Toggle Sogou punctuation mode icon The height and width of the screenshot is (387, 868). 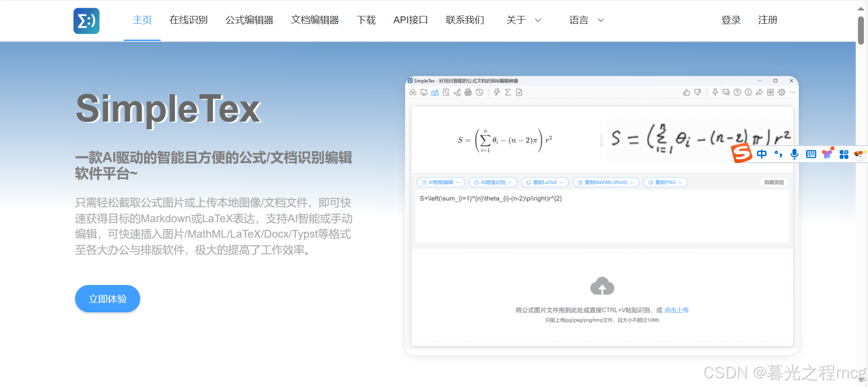(778, 154)
